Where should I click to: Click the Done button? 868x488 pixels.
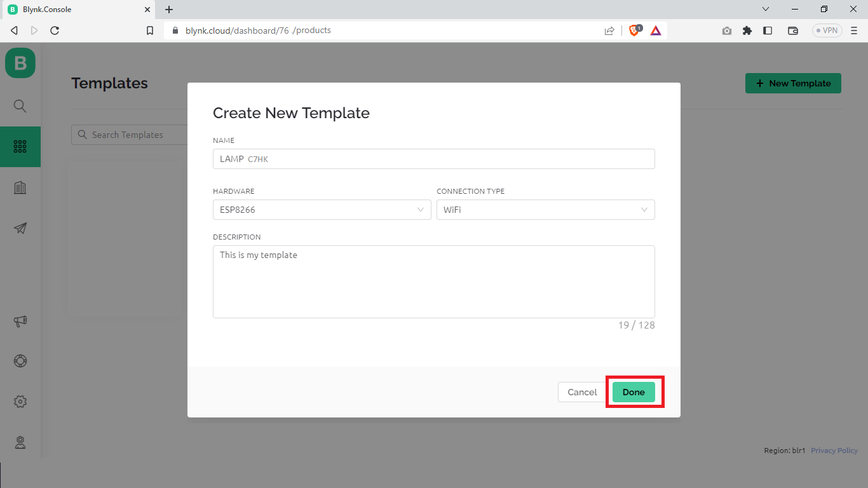coord(634,392)
